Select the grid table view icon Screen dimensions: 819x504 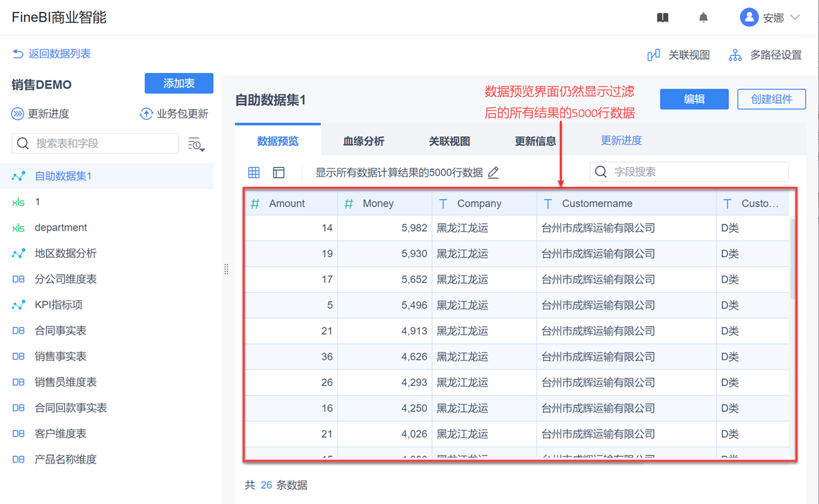point(254,173)
